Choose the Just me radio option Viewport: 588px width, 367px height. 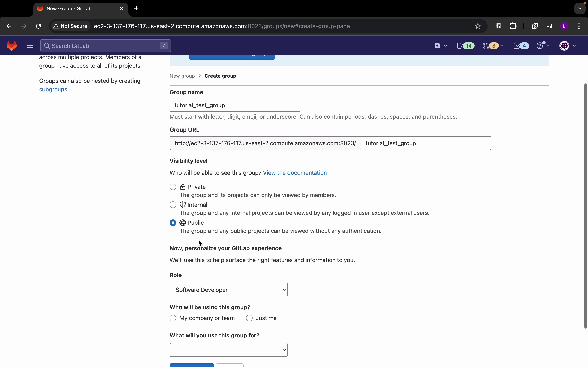[249, 318]
